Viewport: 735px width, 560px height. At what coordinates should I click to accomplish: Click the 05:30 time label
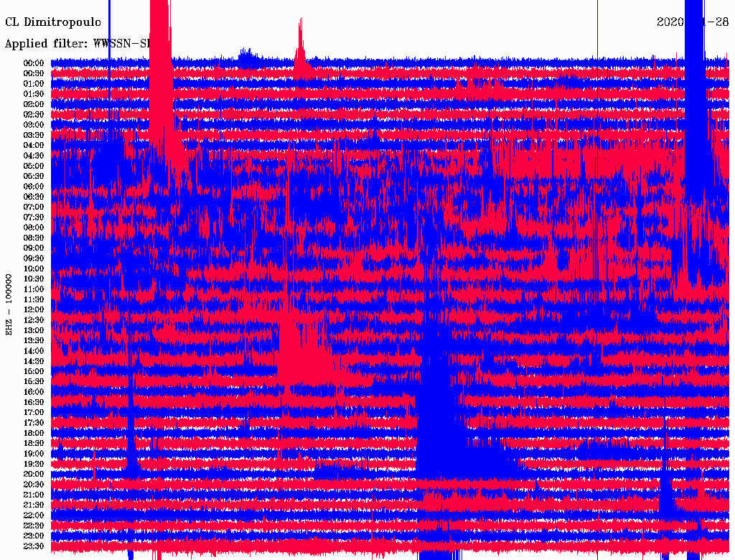34,177
